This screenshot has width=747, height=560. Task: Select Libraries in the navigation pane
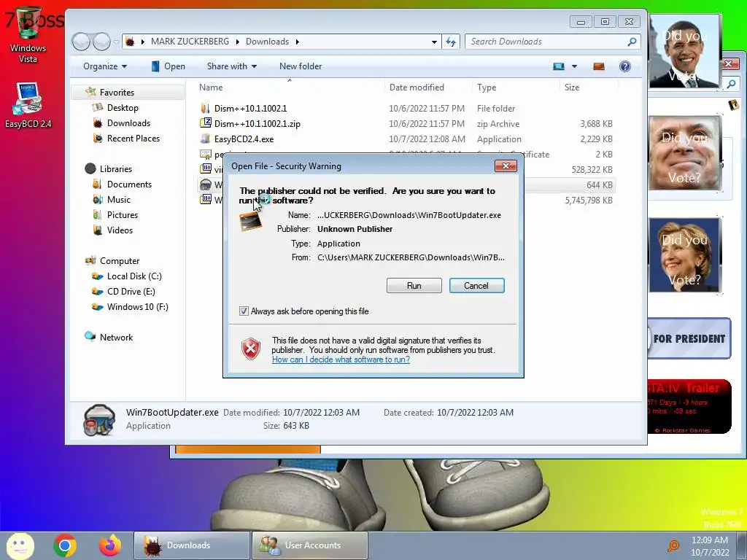[116, 169]
